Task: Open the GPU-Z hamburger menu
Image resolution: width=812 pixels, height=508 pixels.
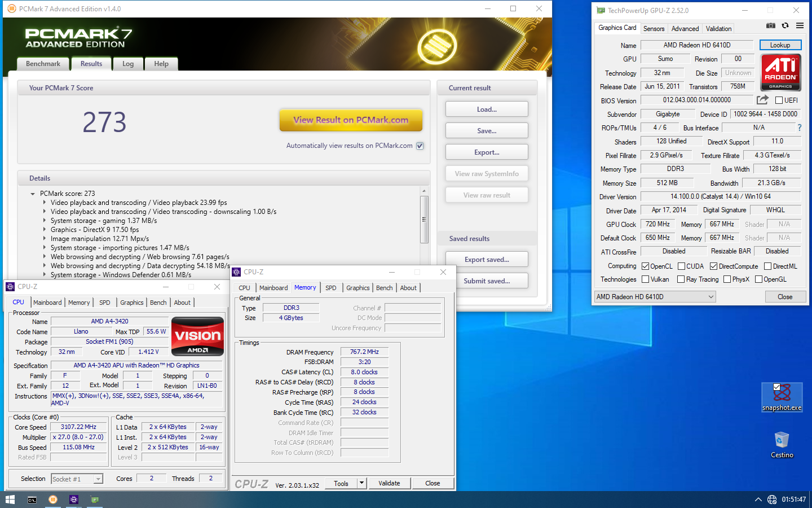Action: (x=800, y=25)
